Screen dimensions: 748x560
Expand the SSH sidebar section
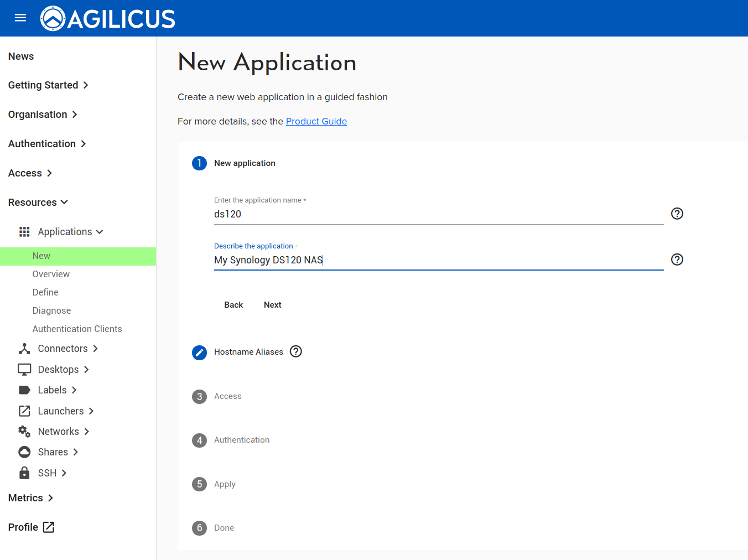coord(47,473)
